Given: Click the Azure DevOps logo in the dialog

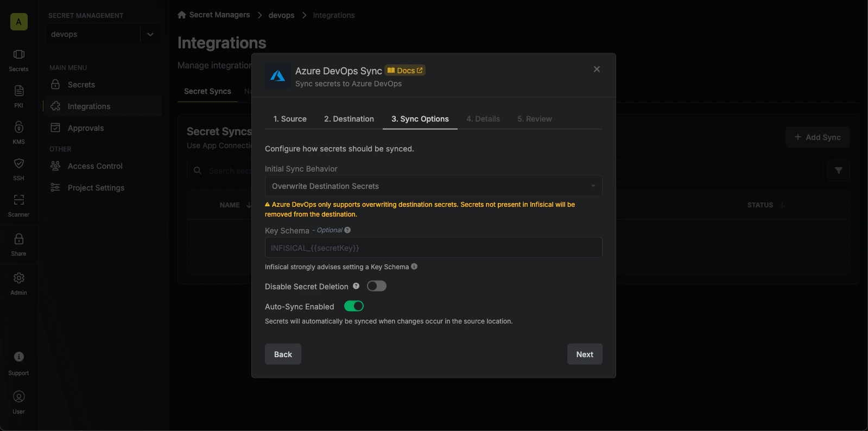Looking at the screenshot, I should tap(277, 76).
